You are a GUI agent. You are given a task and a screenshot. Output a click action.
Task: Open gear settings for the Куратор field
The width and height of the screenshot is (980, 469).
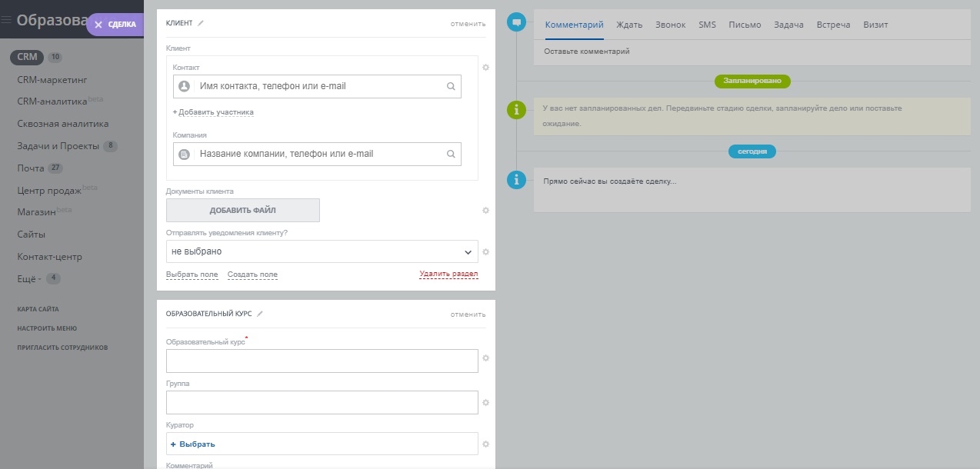485,444
